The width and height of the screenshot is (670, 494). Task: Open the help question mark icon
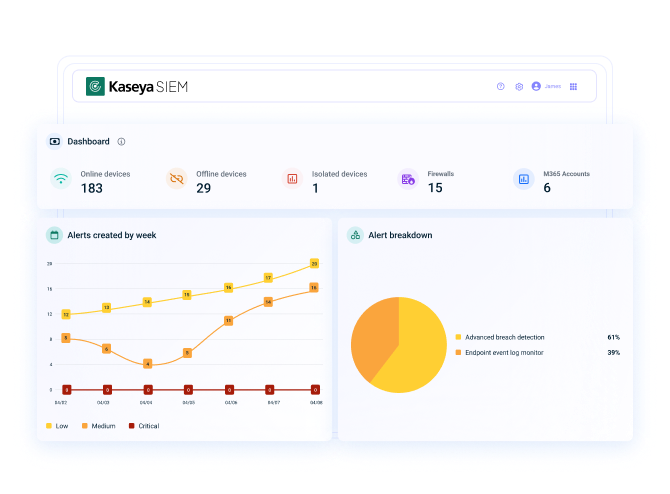click(501, 87)
